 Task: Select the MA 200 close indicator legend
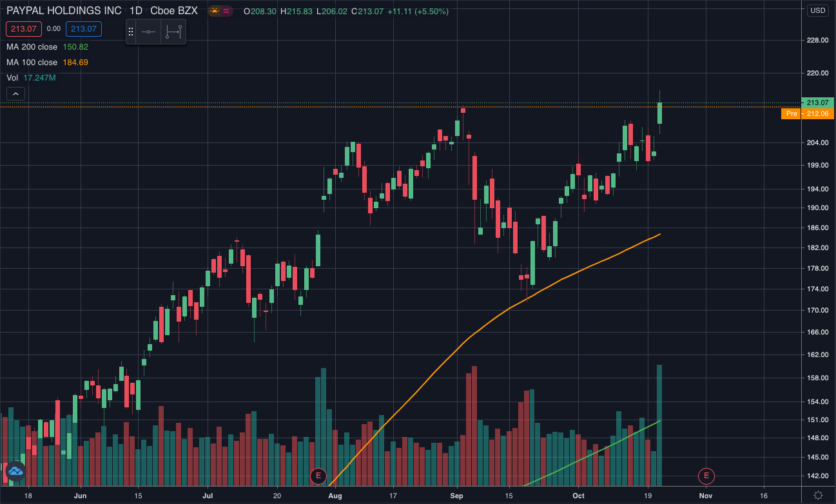[32, 47]
